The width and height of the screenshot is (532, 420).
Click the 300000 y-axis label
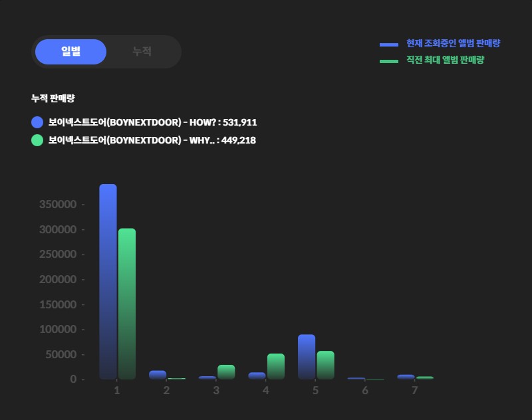(58, 229)
